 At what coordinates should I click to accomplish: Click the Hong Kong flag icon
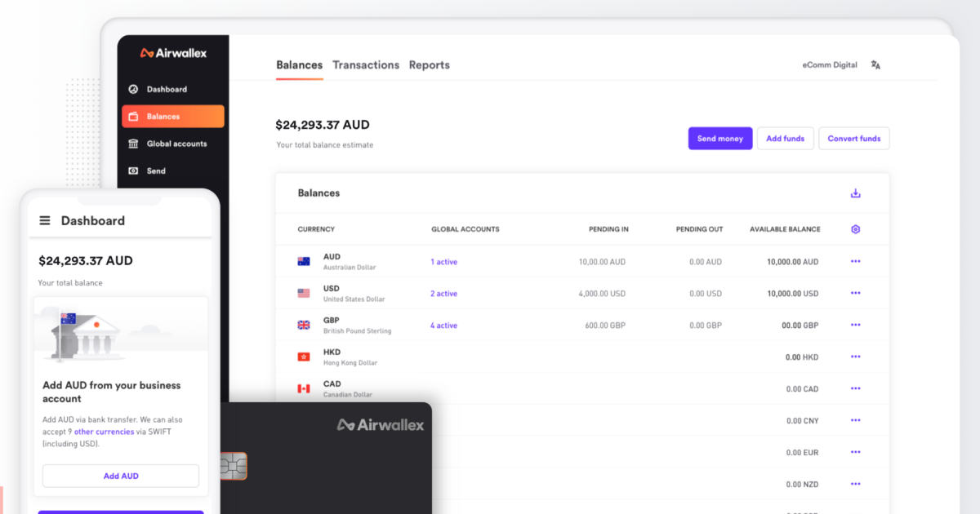[304, 357]
